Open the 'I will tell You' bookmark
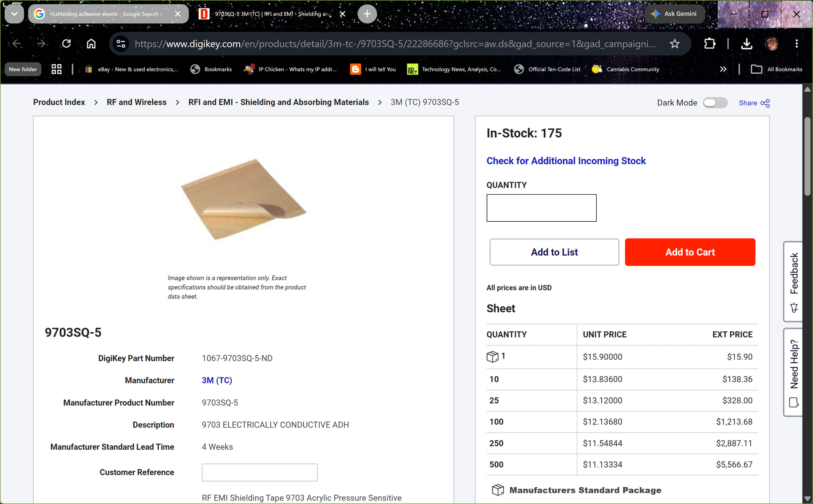This screenshot has width=813, height=504. click(x=373, y=69)
